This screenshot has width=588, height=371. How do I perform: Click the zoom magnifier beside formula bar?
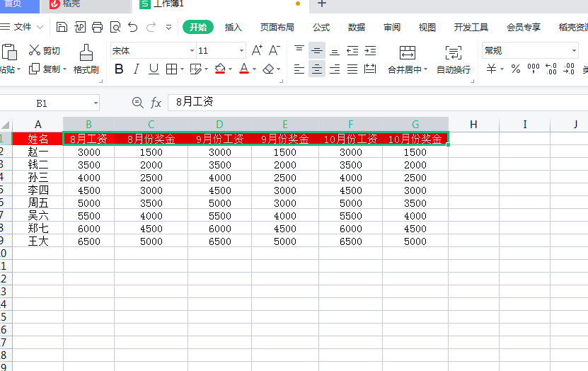tap(138, 103)
